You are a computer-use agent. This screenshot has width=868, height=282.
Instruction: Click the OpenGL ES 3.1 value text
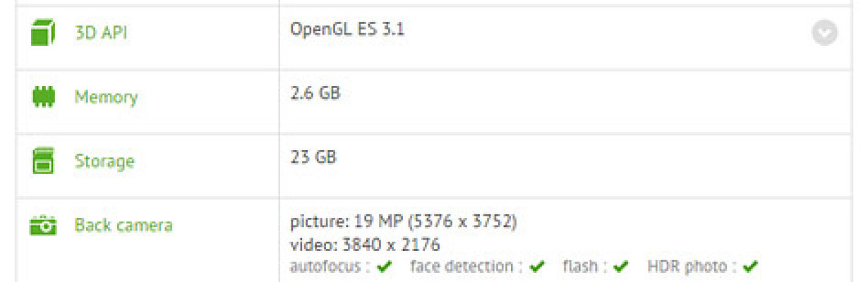click(x=347, y=30)
